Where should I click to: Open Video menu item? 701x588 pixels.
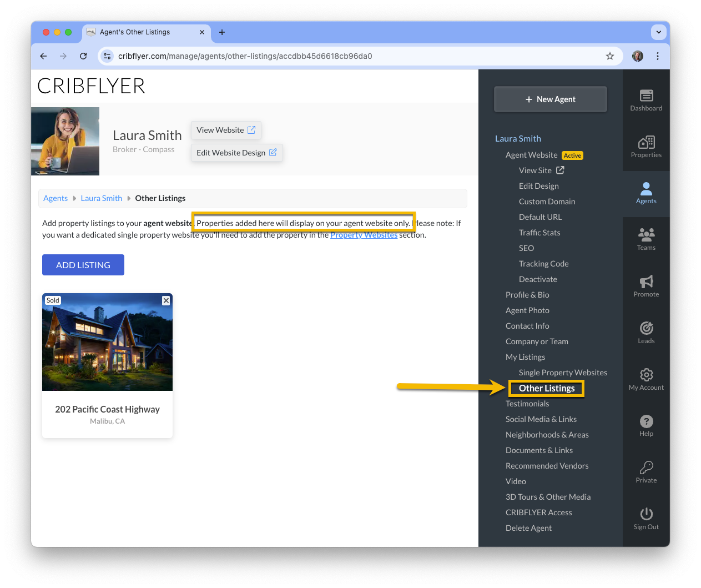coord(516,481)
